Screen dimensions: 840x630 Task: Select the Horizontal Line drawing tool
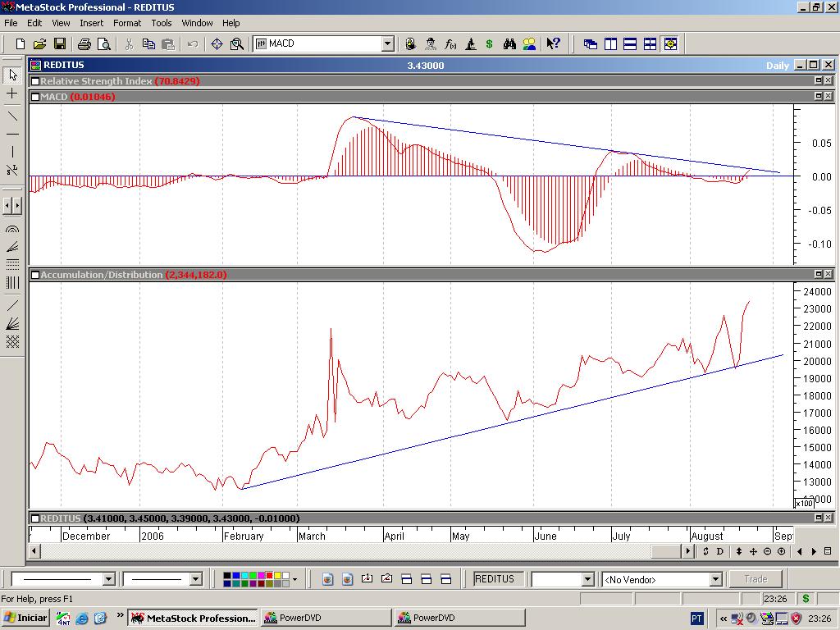[x=12, y=134]
